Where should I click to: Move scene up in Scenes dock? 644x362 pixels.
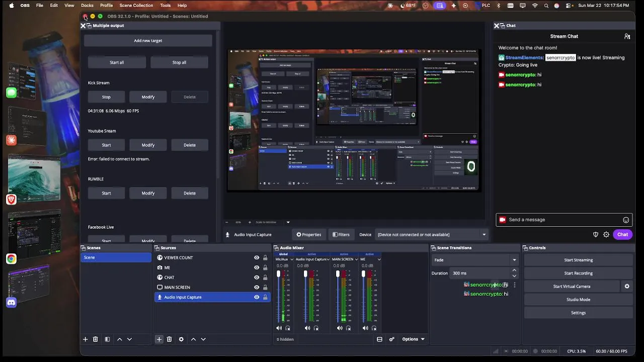click(119, 339)
